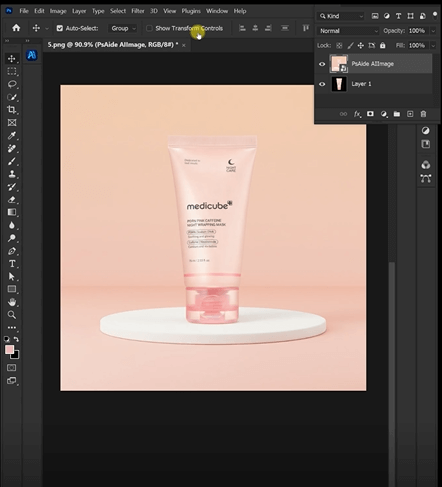This screenshot has width=442, height=487.
Task: Hide the PsAide AIImage layer
Action: coord(322,64)
